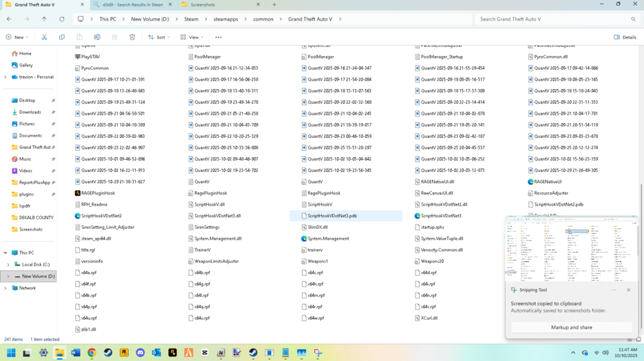Cut the selected file with the scissors icon

(44, 37)
